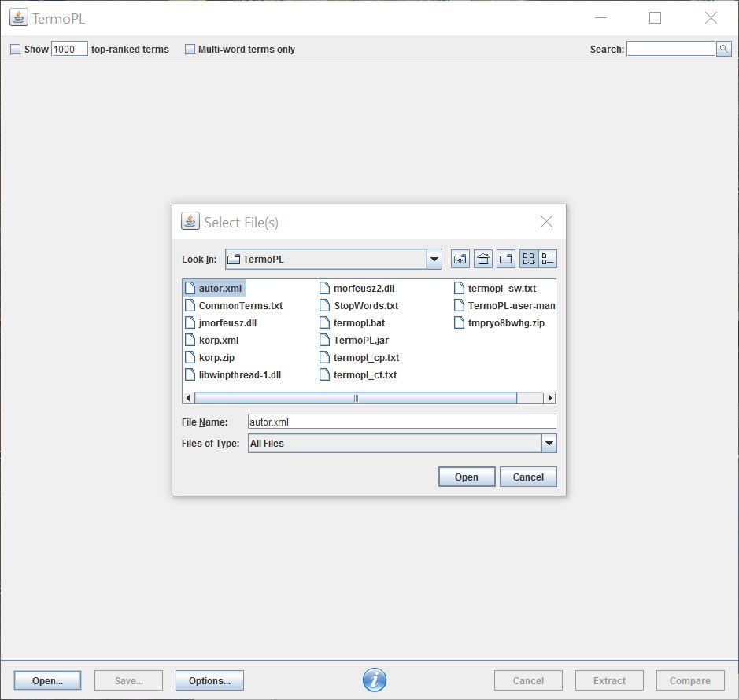Image resolution: width=739 pixels, height=700 pixels.
Task: Click the file list scroll right arrow
Action: tap(549, 398)
